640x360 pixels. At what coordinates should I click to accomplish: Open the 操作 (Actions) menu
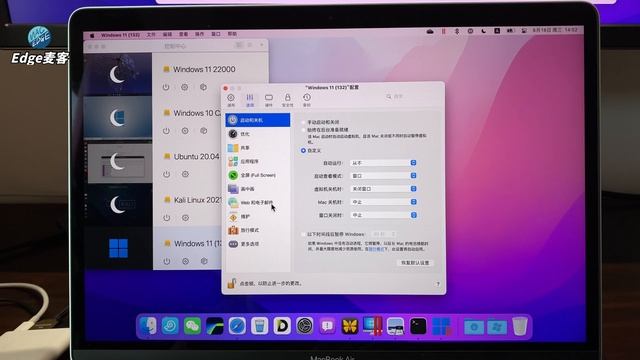click(x=200, y=34)
